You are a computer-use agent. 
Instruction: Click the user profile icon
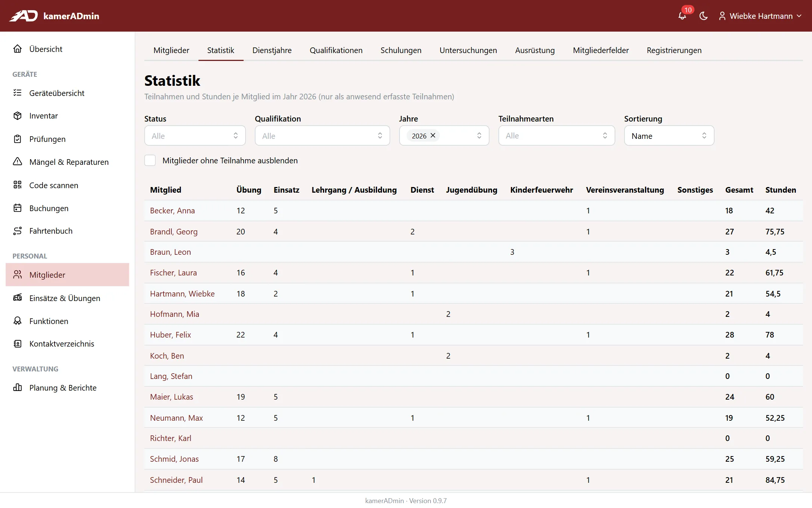coord(722,16)
